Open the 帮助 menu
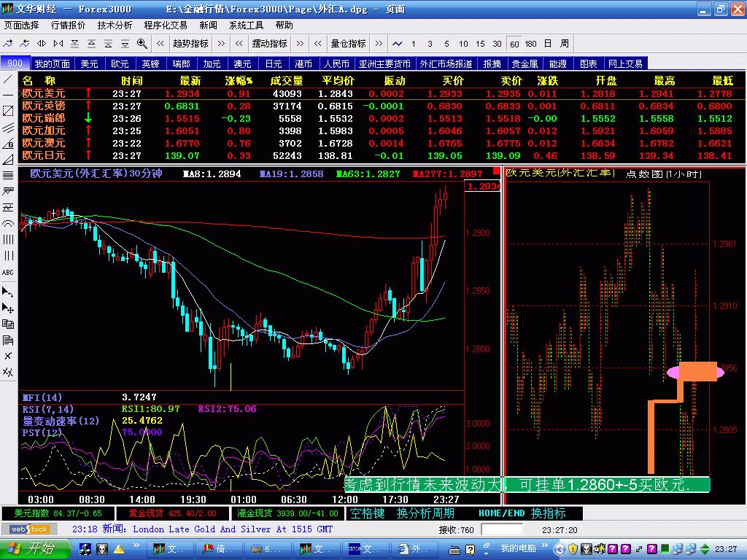The width and height of the screenshot is (747, 560). point(284,26)
